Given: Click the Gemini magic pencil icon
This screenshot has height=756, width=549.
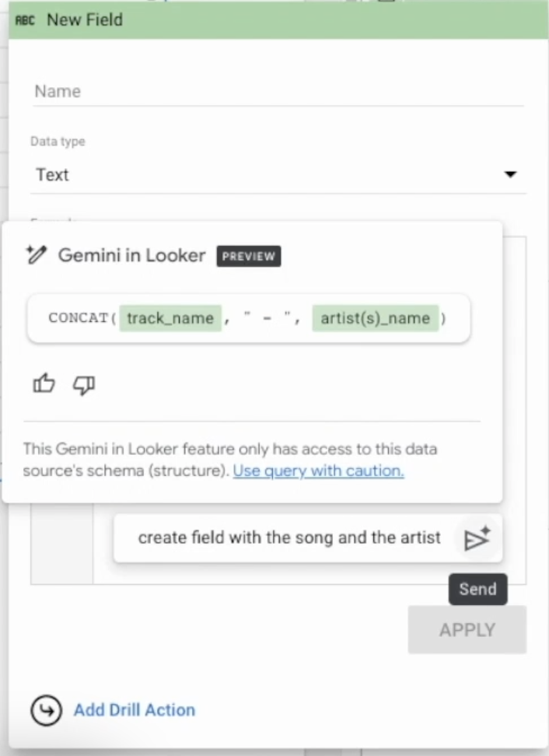Looking at the screenshot, I should point(36,254).
